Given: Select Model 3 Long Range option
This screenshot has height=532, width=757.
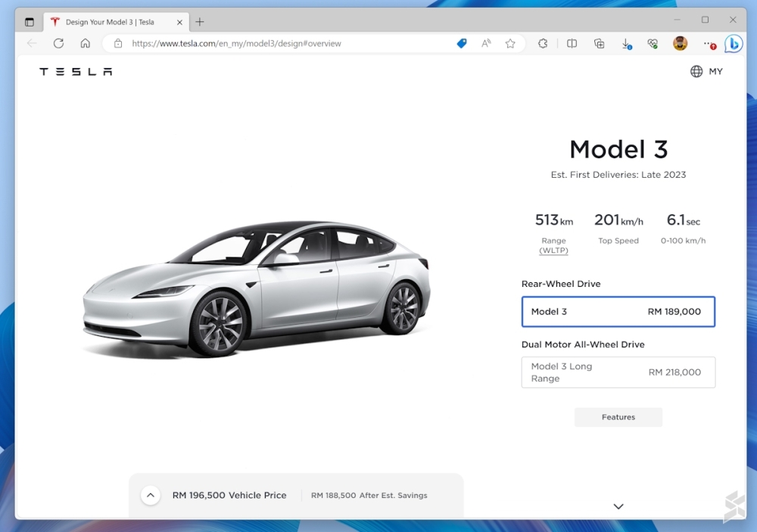Looking at the screenshot, I should pos(618,372).
